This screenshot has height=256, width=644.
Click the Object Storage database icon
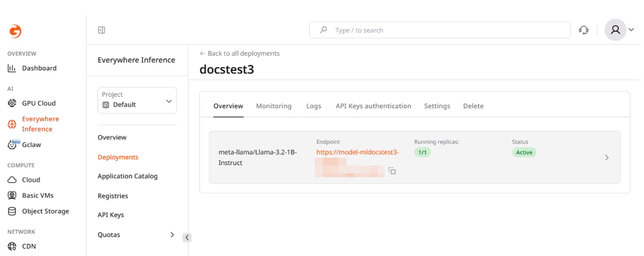(x=12, y=211)
